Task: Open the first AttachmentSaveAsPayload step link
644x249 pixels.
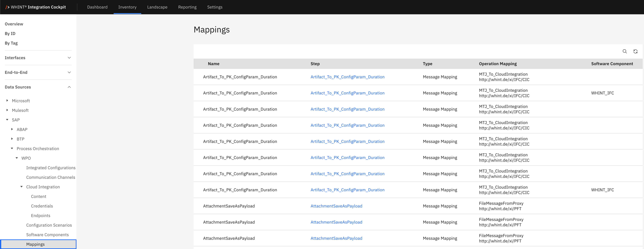Action: point(336,206)
